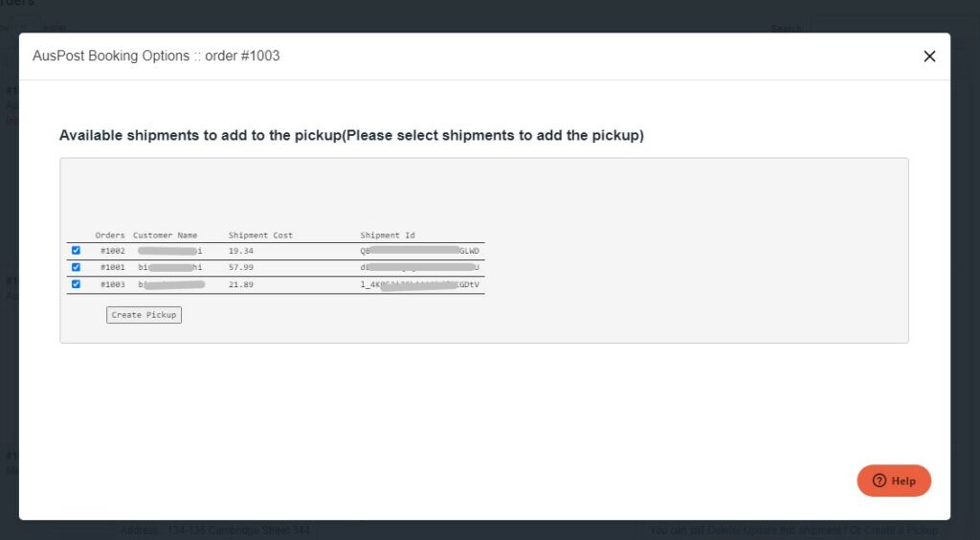Click order number #1002 in the table
Image resolution: width=980 pixels, height=540 pixels.
112,251
